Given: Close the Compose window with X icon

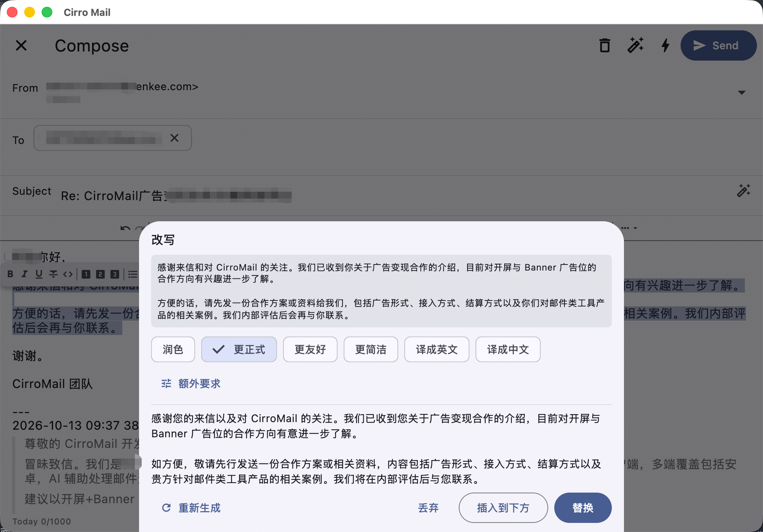Looking at the screenshot, I should (21, 45).
